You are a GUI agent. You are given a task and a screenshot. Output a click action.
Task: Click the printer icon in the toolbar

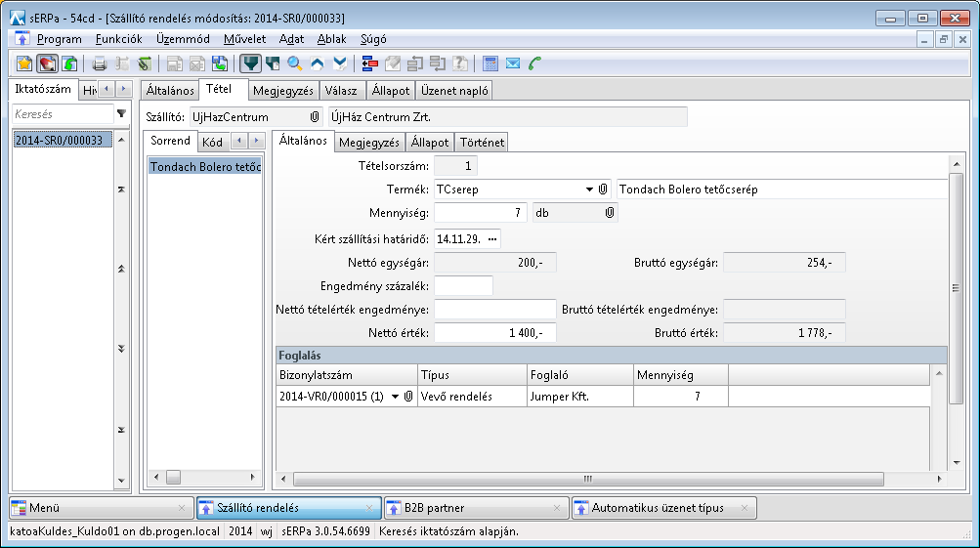coord(99,63)
